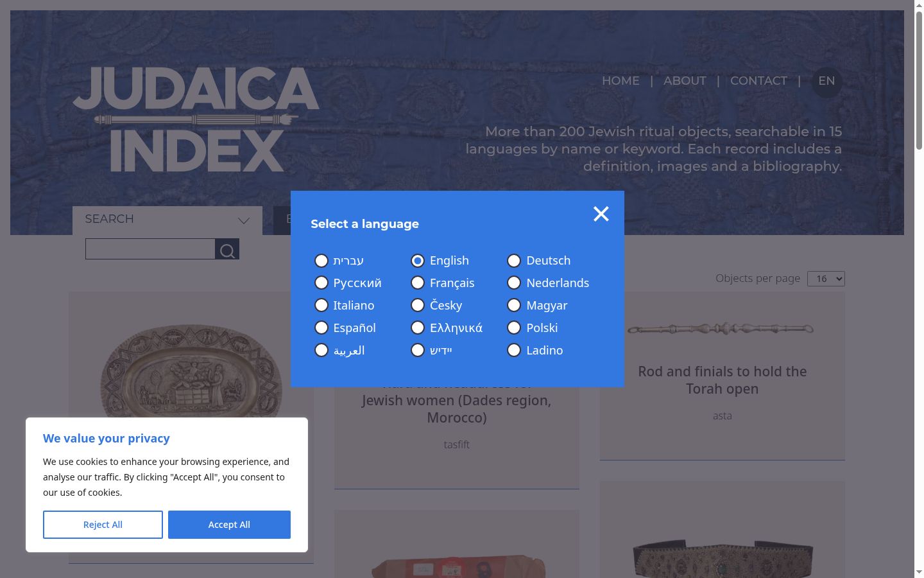Image resolution: width=924 pixels, height=578 pixels.
Task: Select Nederlands as the language
Action: [514, 283]
